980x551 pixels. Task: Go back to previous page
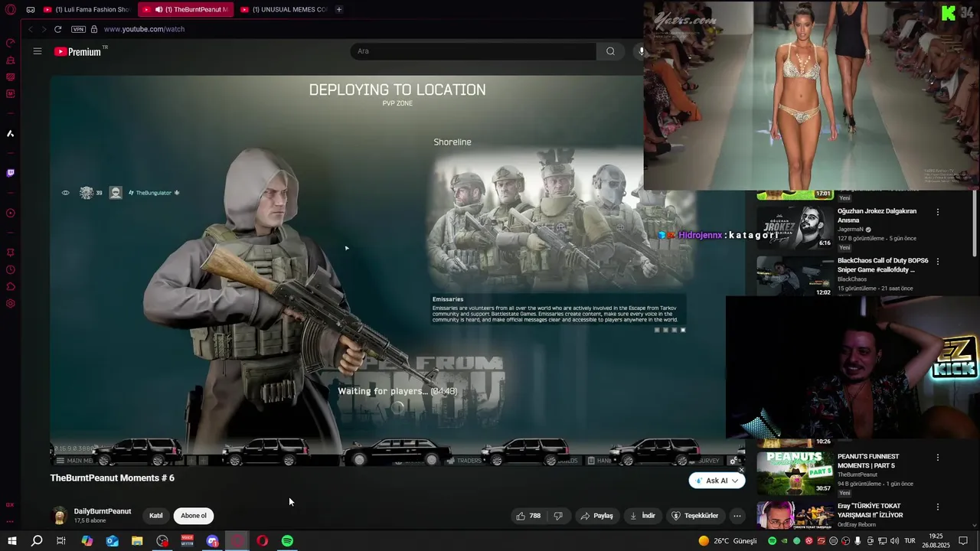pyautogui.click(x=31, y=29)
